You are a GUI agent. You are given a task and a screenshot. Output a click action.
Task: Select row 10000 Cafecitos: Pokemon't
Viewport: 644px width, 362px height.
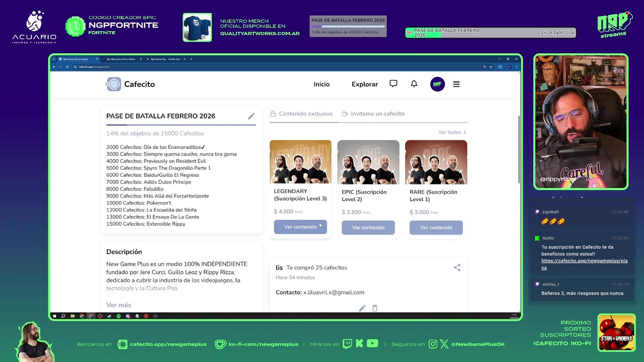click(139, 203)
